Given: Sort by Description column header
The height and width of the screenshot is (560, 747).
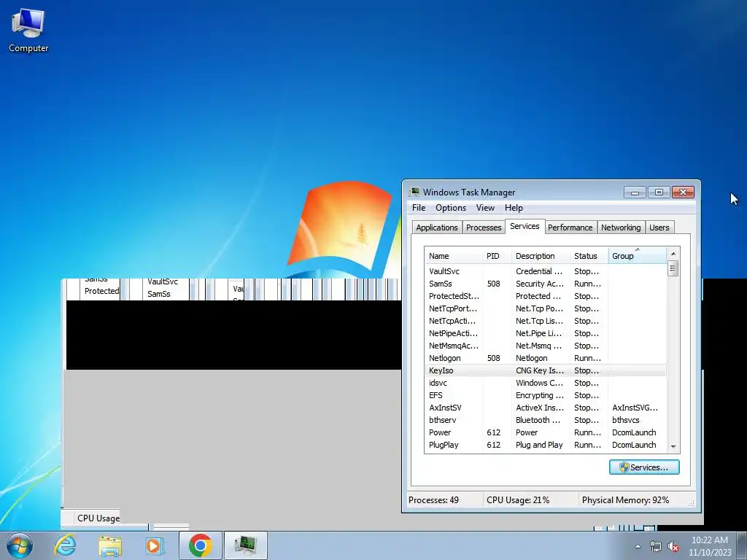Looking at the screenshot, I should [541, 256].
